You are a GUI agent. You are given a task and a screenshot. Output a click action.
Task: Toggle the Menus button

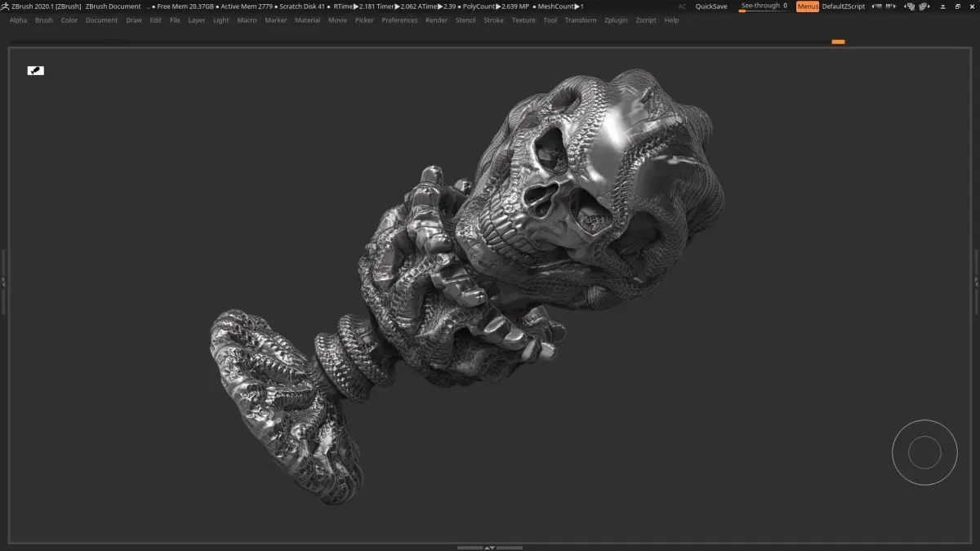pos(808,7)
